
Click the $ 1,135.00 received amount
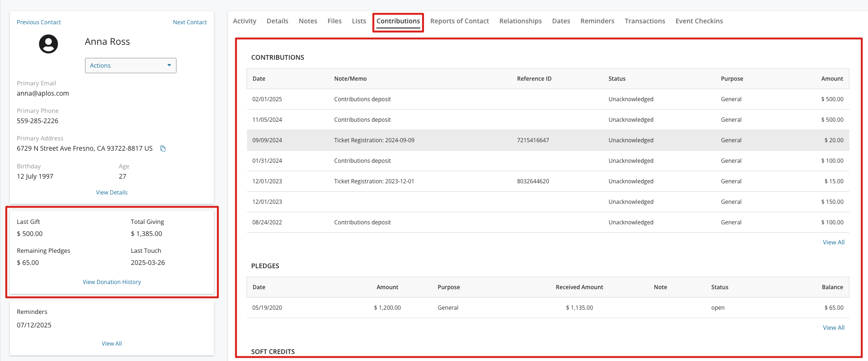click(x=579, y=308)
